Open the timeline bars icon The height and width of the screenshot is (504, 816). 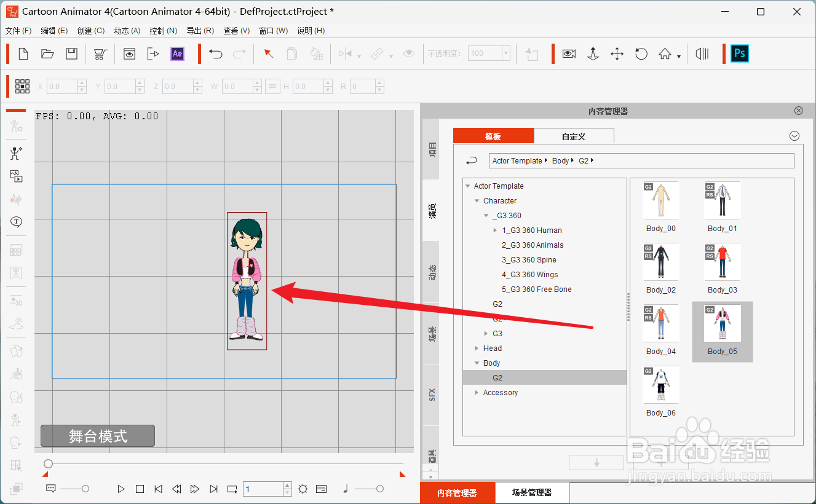[702, 54]
